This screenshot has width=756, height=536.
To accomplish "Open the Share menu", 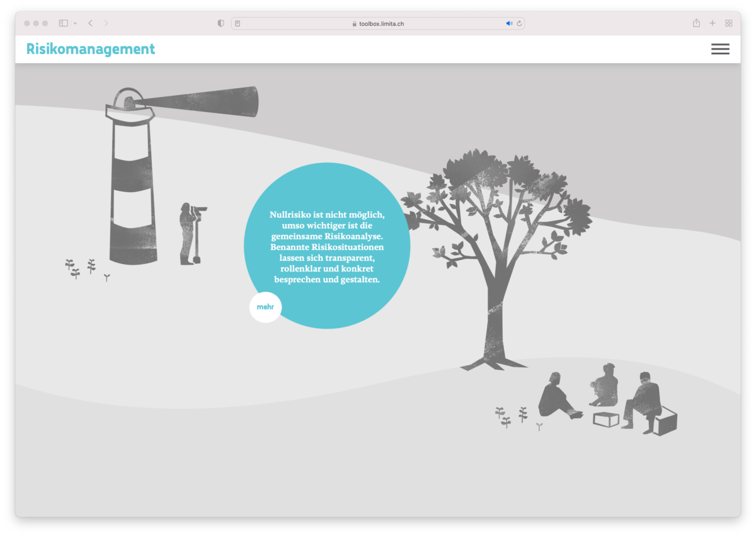I will (x=696, y=23).
